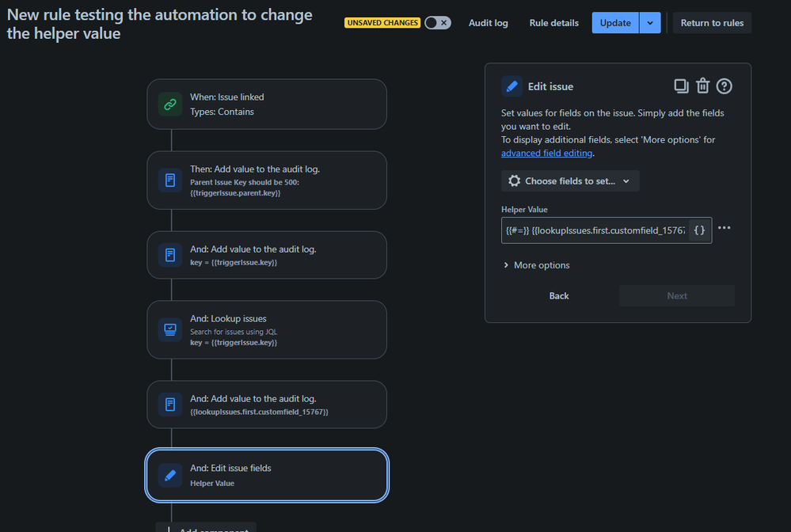Click the audit log icon on the 'Parent Issue Key should be 500' step

[170, 180]
